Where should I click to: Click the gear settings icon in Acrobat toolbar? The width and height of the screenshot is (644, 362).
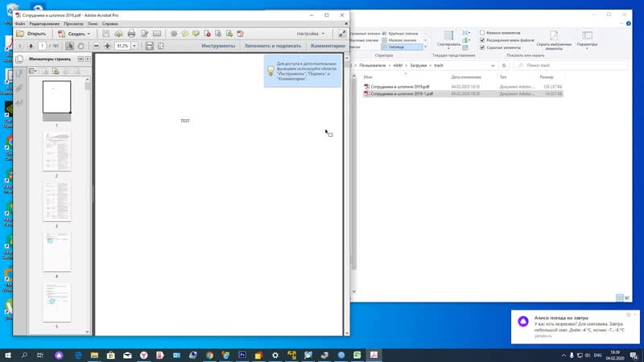click(x=174, y=34)
